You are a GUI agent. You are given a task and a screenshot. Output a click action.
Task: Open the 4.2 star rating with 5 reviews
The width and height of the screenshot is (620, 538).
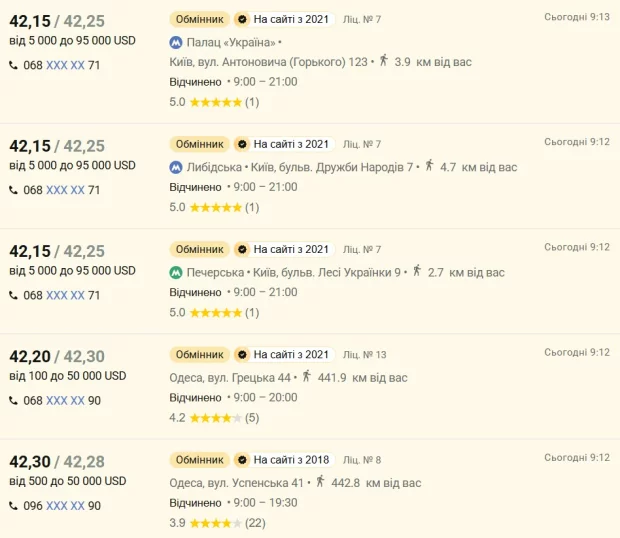[214, 418]
